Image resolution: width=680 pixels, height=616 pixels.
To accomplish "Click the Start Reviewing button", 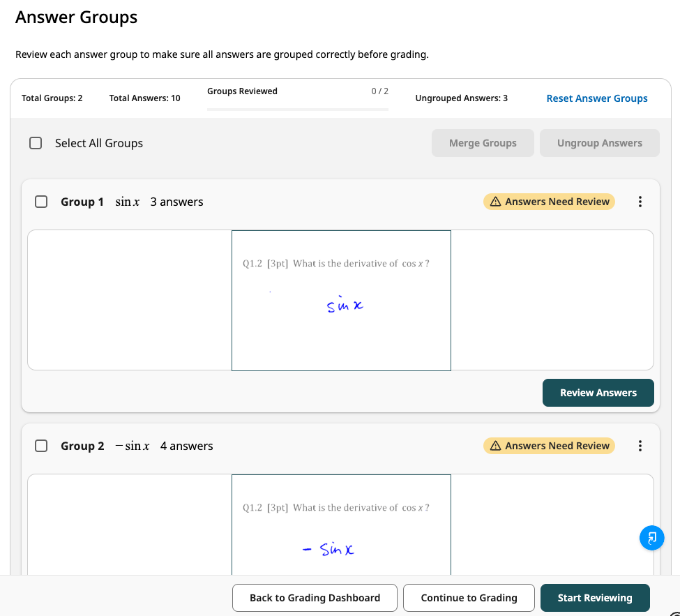I will [x=595, y=598].
